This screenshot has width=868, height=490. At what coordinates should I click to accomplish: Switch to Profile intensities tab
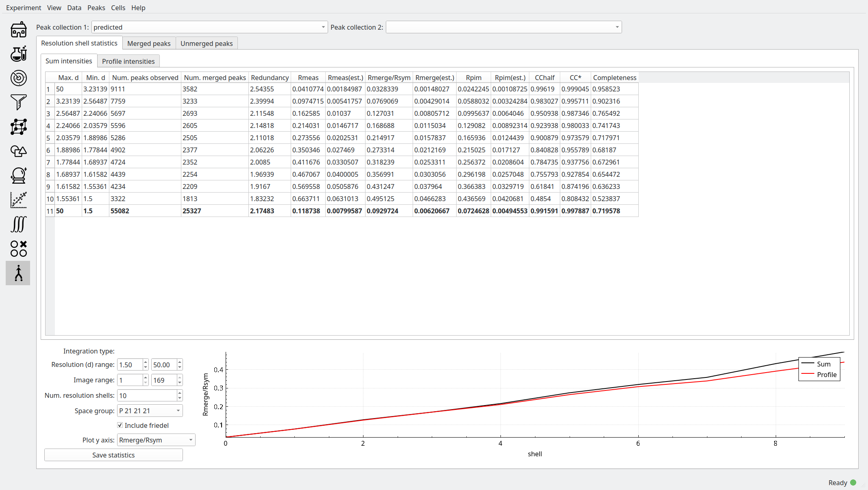128,61
